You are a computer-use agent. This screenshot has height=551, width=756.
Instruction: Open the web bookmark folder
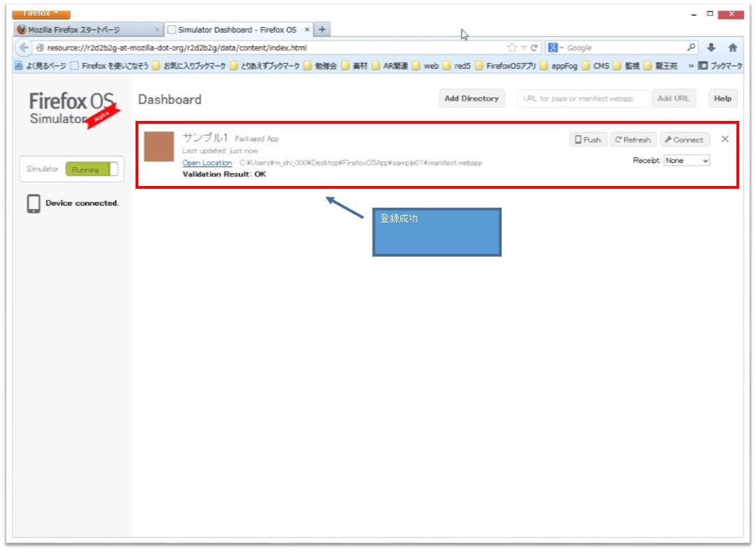[426, 66]
